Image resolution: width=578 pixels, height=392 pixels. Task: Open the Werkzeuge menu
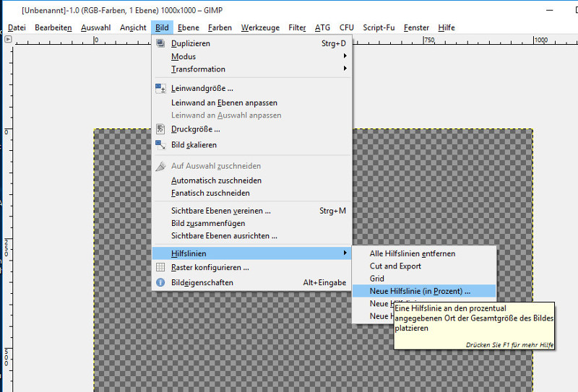(260, 27)
